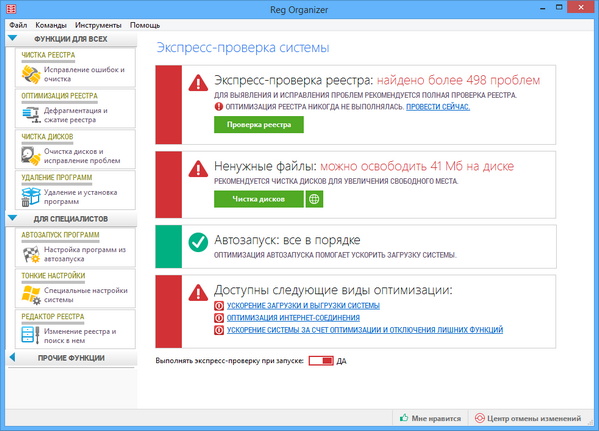
Task: Open the Тонкие настройки Windows-gear icon
Action: pos(31,295)
